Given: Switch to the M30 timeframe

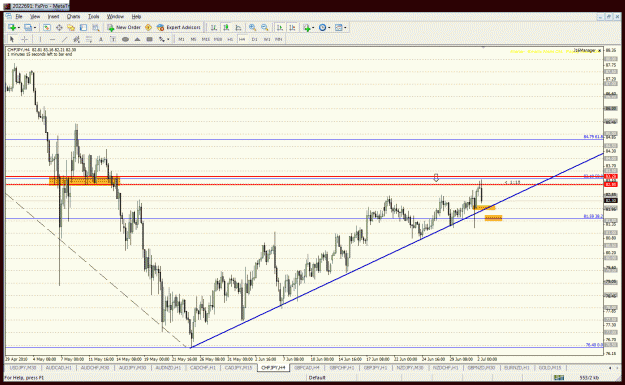Looking at the screenshot, I should [218, 39].
